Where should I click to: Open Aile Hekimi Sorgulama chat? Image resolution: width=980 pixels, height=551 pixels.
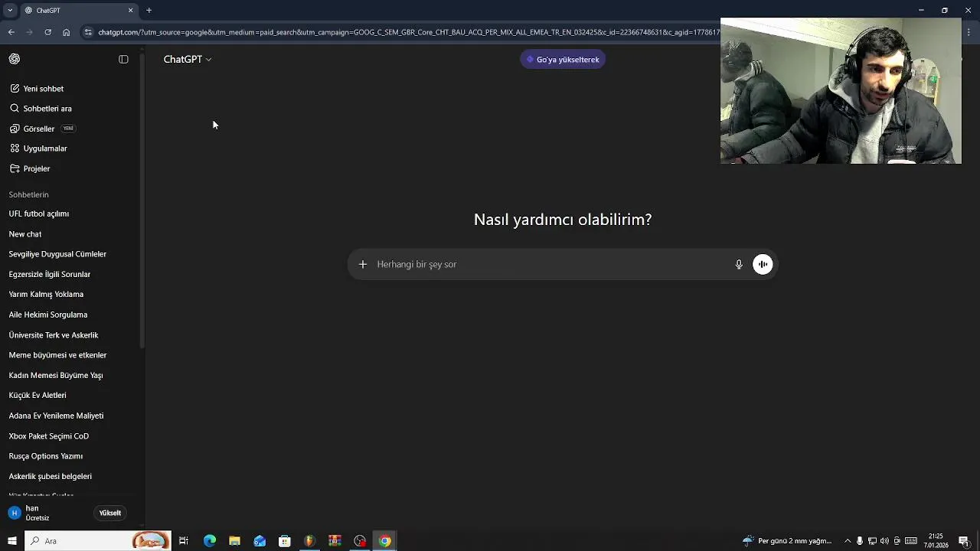(x=48, y=315)
